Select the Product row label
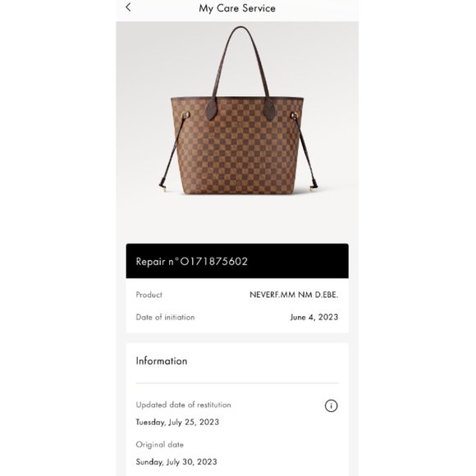 point(149,295)
